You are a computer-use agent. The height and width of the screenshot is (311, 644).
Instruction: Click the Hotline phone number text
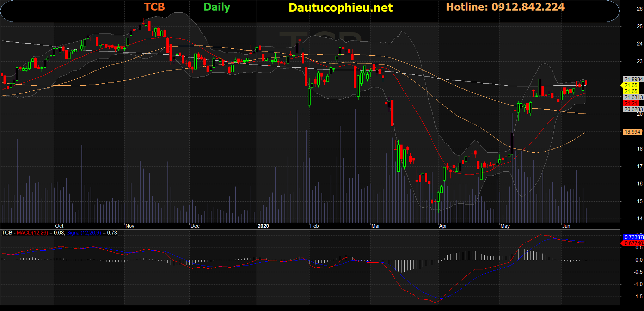click(x=505, y=7)
